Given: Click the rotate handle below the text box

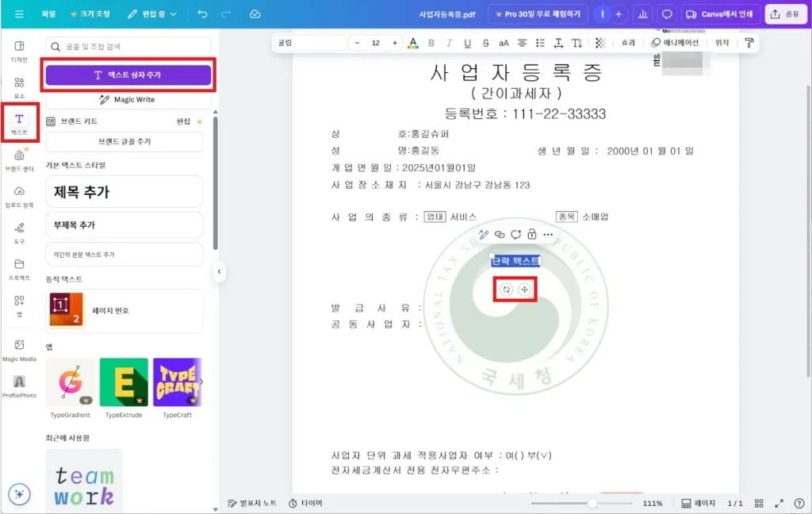Looking at the screenshot, I should pyautogui.click(x=506, y=290).
